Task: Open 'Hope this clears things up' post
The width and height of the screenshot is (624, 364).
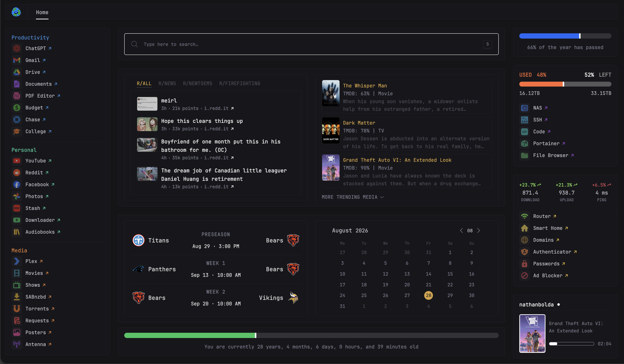Action: tap(202, 121)
